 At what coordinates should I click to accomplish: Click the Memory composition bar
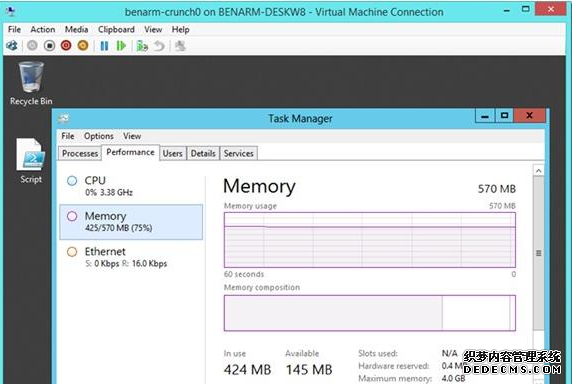tap(370, 313)
